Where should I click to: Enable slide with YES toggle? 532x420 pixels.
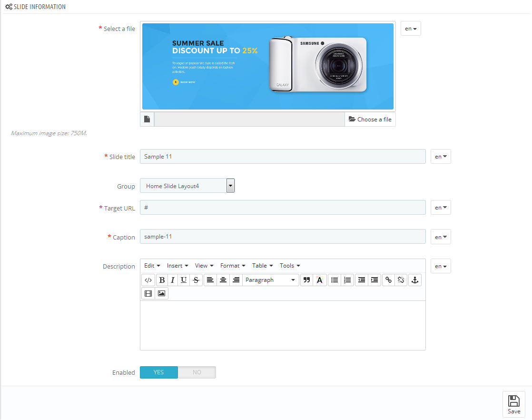click(x=159, y=372)
